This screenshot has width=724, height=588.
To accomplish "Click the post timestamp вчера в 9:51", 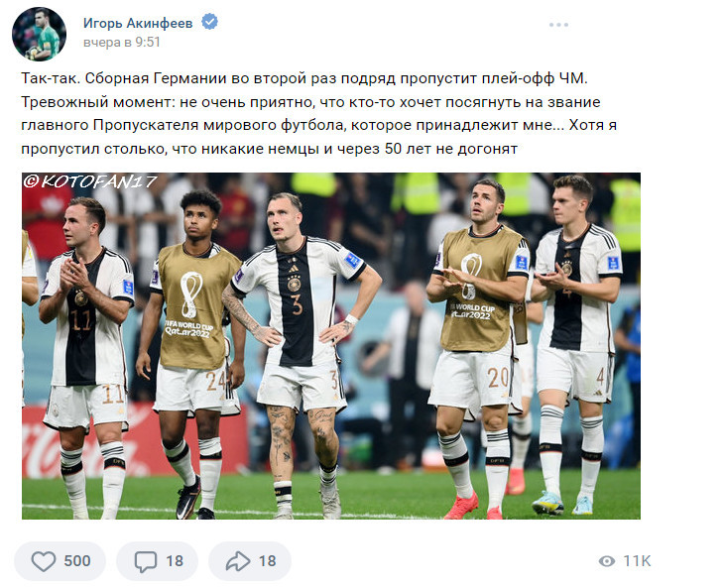I will [x=121, y=43].
